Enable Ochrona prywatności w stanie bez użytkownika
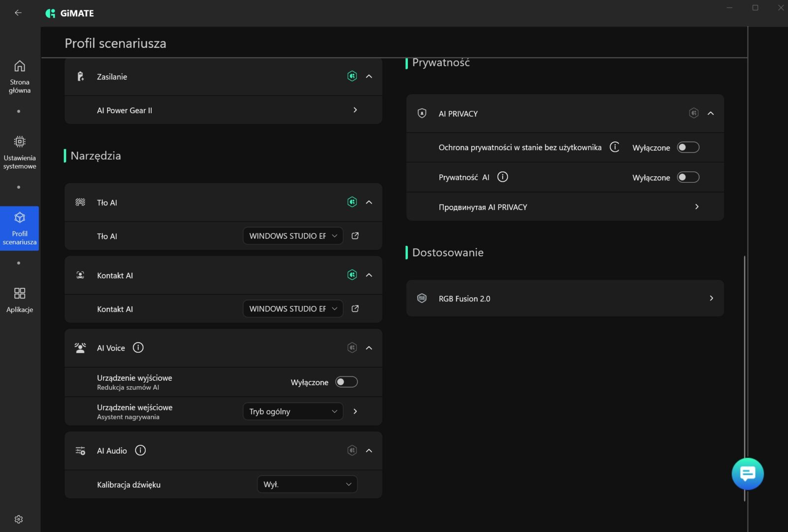This screenshot has width=788, height=532. (688, 148)
